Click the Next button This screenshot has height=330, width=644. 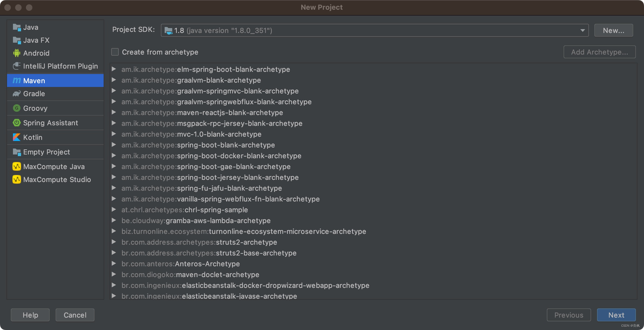[x=616, y=315]
